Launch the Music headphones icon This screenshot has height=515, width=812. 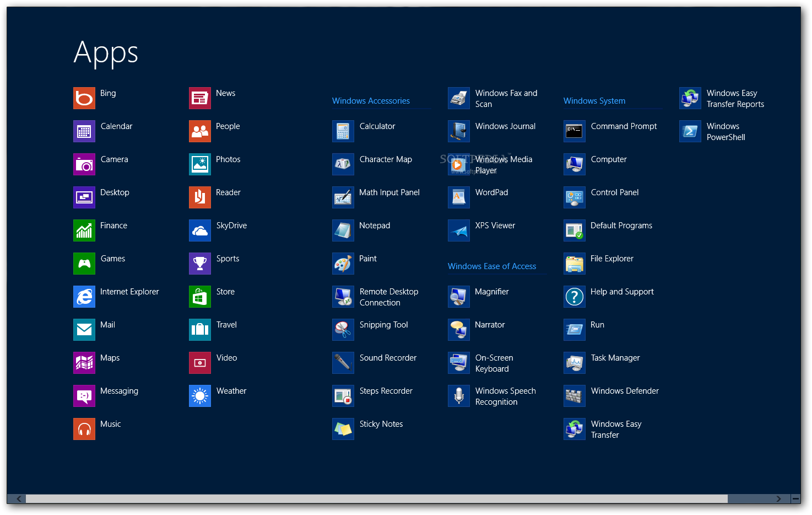[x=84, y=429]
